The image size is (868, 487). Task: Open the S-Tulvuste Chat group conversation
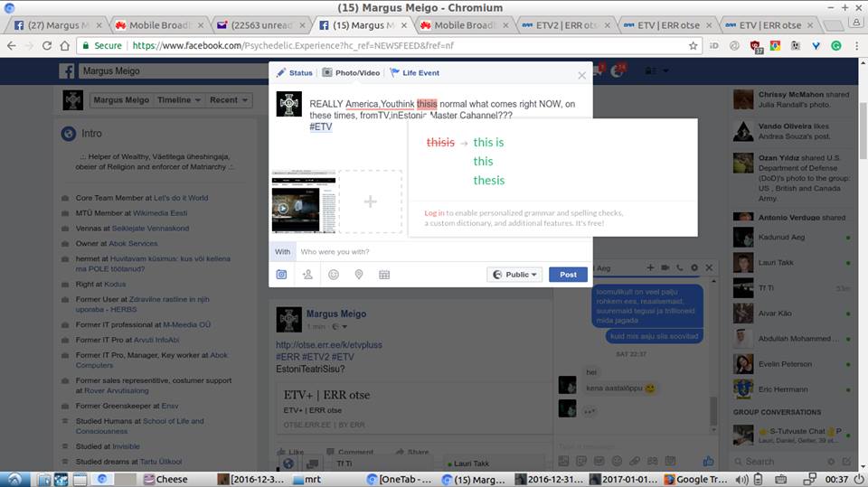point(793,435)
